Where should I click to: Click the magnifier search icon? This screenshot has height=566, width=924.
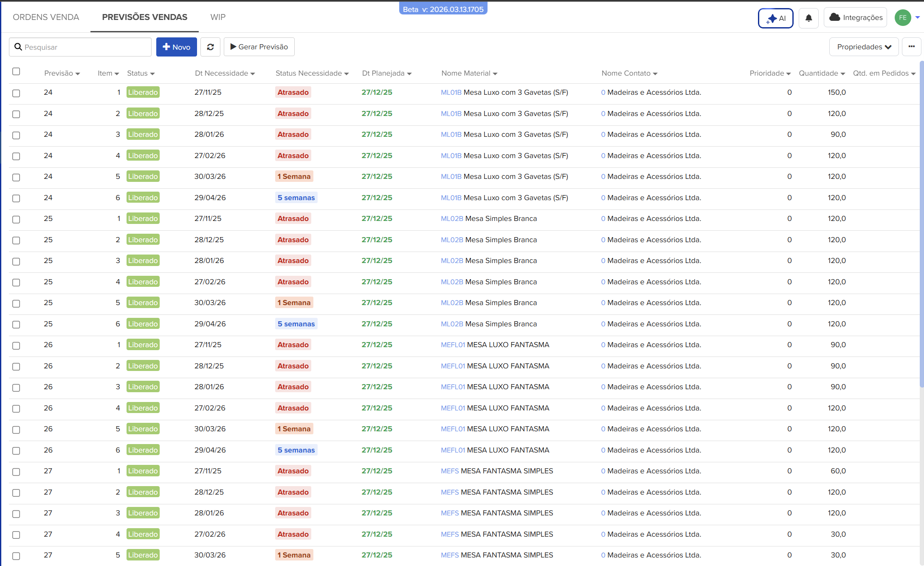18,47
